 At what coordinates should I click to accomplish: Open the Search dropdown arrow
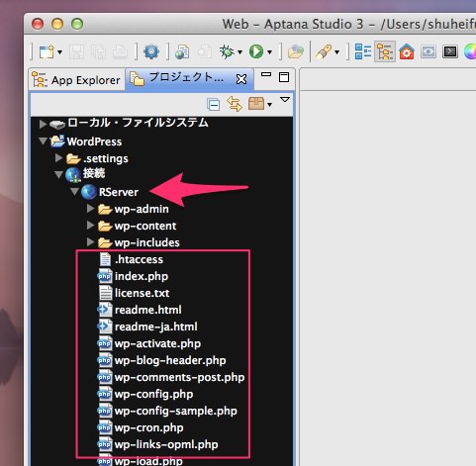click(336, 52)
